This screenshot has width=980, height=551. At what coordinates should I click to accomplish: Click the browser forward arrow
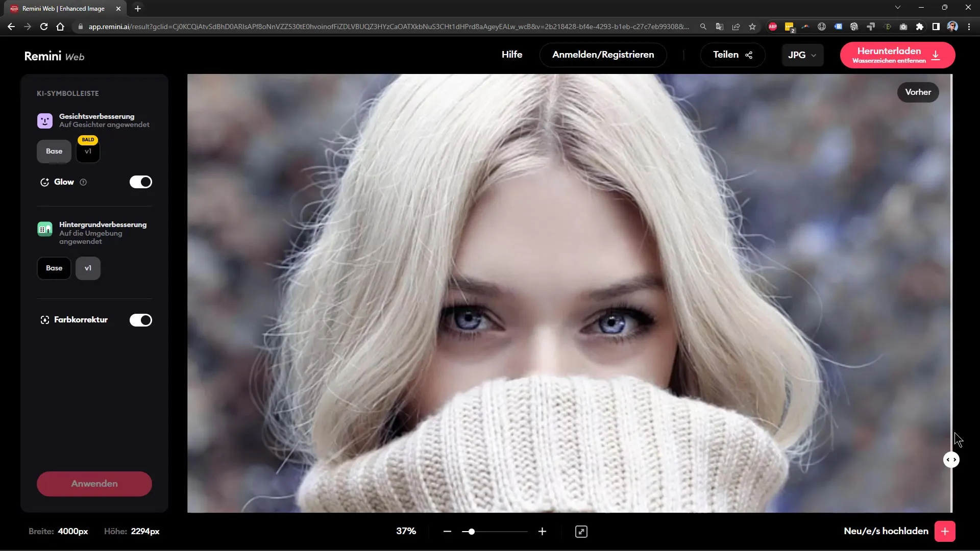[28, 27]
